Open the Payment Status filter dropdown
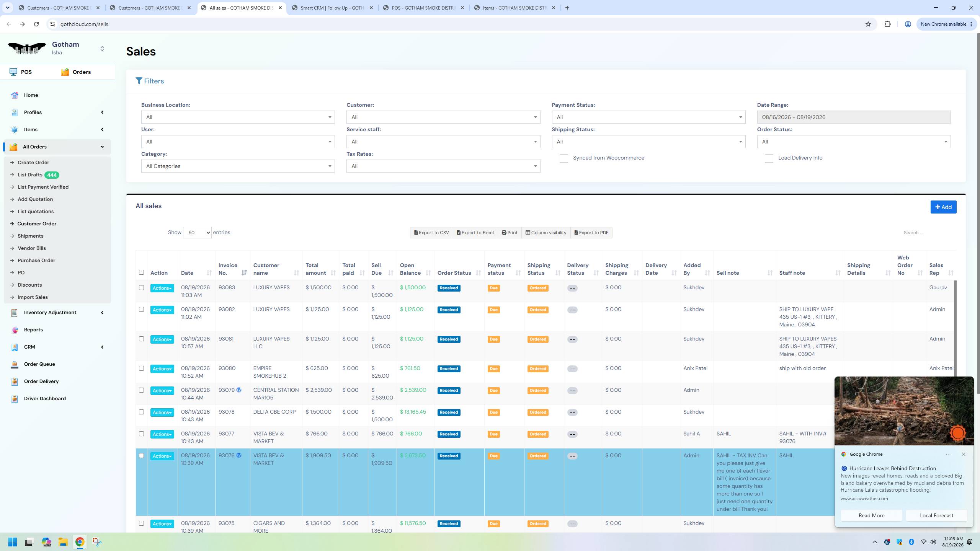Screen dimensions: 980x551 648,117
